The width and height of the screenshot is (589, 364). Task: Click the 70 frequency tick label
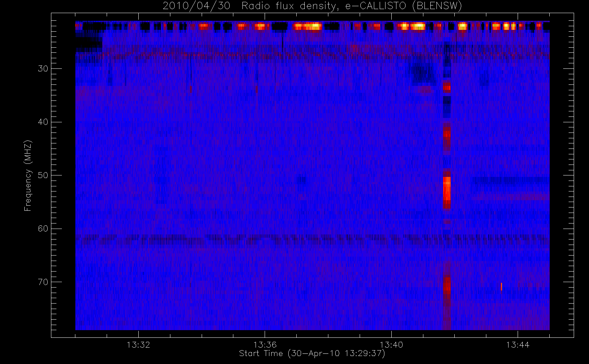coord(43,282)
